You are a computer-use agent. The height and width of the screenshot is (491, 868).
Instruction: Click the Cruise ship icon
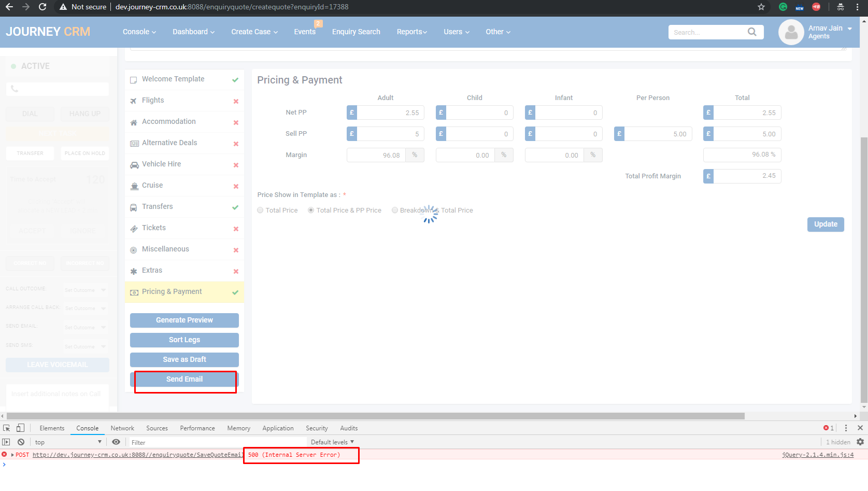click(134, 186)
